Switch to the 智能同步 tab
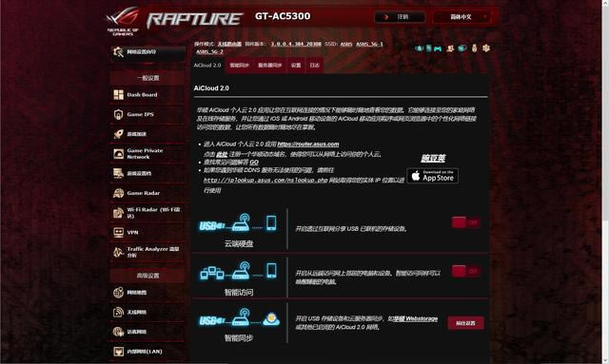609x364 pixels. tap(239, 66)
